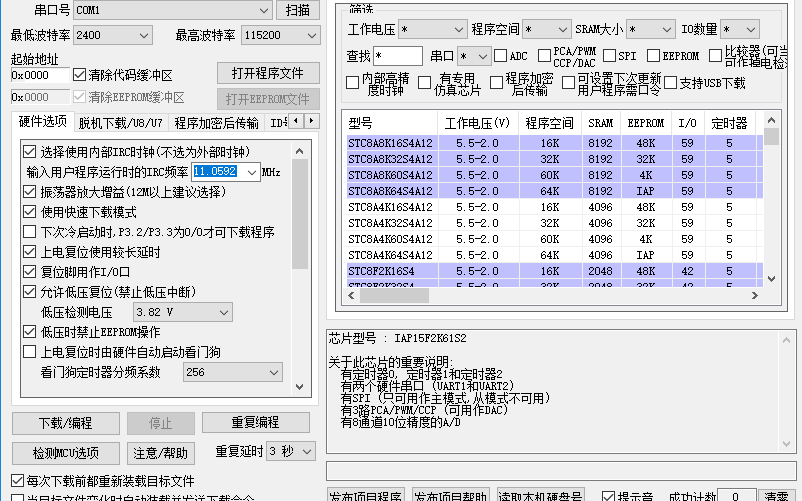Viewport: 802px width, 501px height.
Task: Click the 型号 column header
Action: click(x=391, y=123)
